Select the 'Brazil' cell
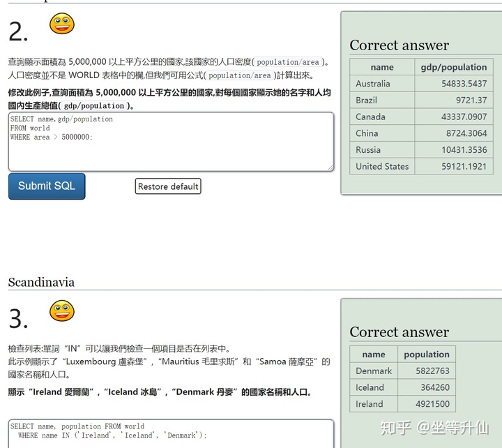The width and height of the screenshot is (502, 448). click(x=382, y=100)
